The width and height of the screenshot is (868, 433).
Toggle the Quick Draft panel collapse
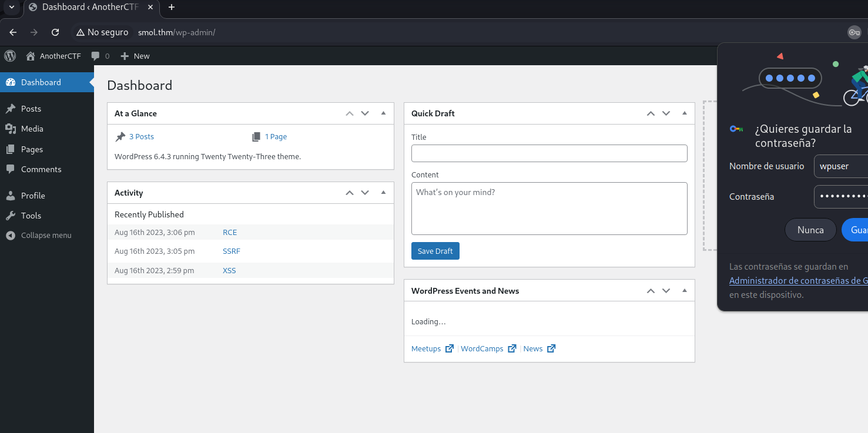[684, 113]
